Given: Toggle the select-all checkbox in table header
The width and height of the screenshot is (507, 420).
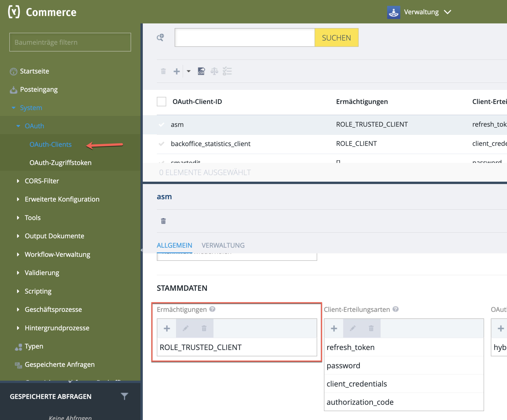Looking at the screenshot, I should click(162, 102).
